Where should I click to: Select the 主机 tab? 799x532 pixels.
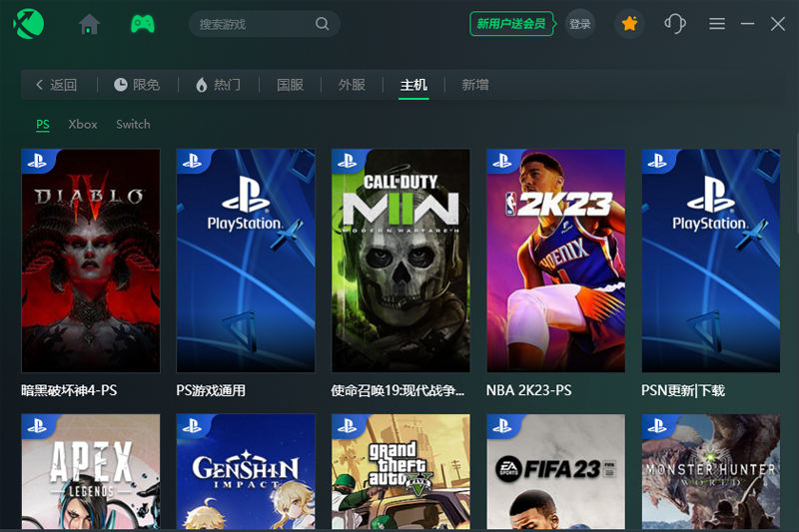413,85
